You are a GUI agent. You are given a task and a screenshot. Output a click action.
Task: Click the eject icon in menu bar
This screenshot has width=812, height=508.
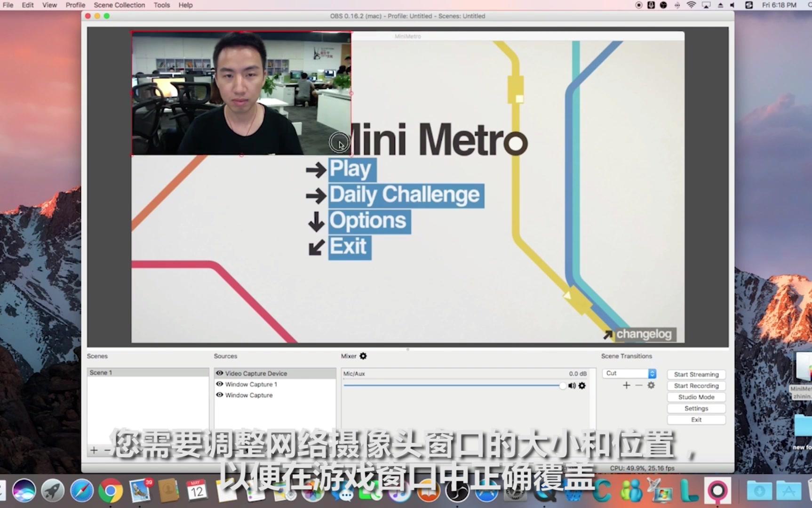720,5
